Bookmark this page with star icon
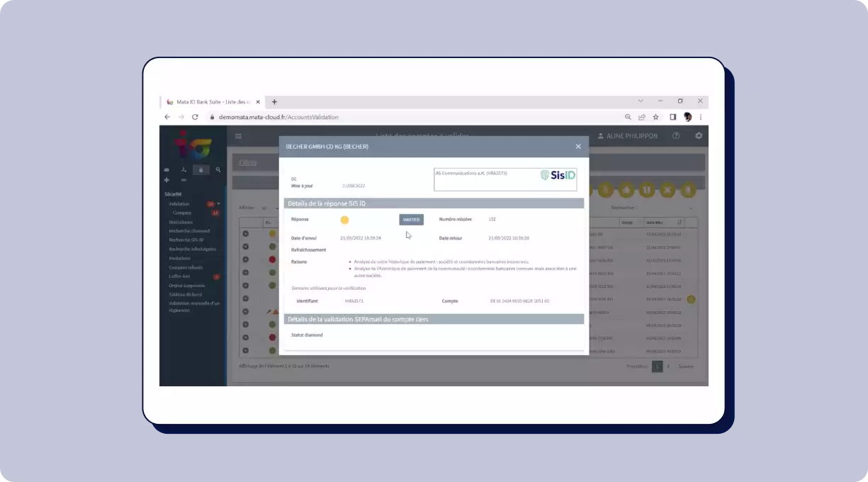Viewport: 868px width, 482px height. [656, 117]
